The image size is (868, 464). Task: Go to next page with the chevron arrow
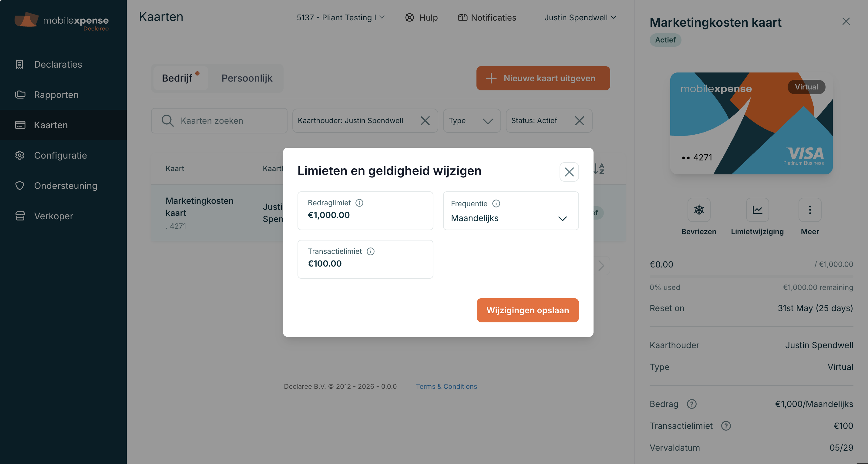click(601, 266)
